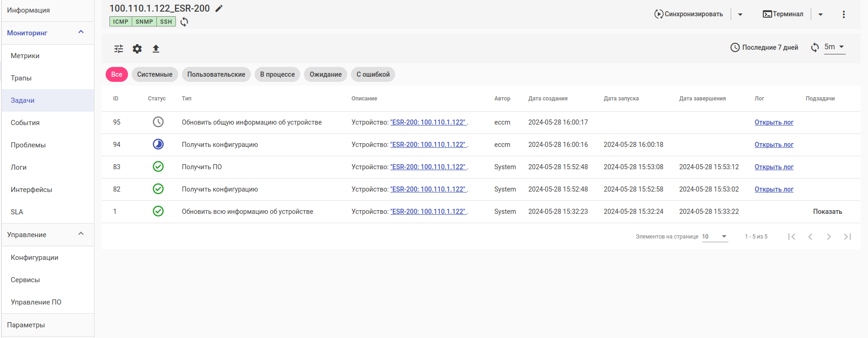Open the three-dot more options menu
The height and width of the screenshot is (338, 868).
(843, 14)
